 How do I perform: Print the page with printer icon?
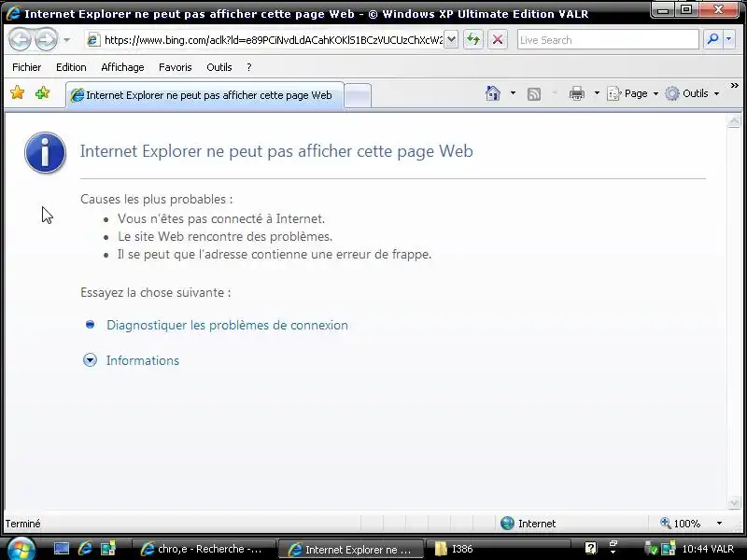[x=577, y=93]
